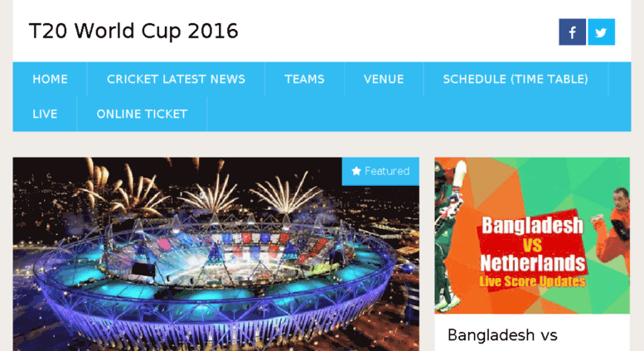
Task: Go to the Home menu item
Action: coord(50,80)
